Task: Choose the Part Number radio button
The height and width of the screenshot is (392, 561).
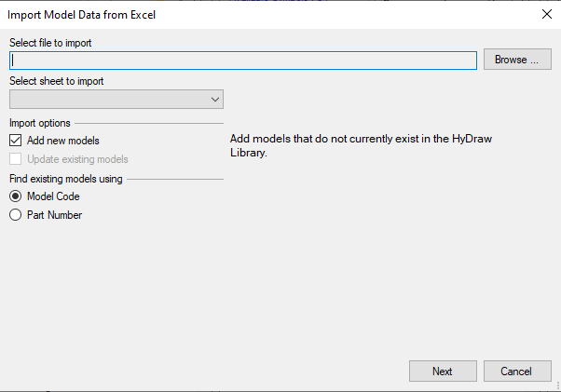Action: click(16, 215)
